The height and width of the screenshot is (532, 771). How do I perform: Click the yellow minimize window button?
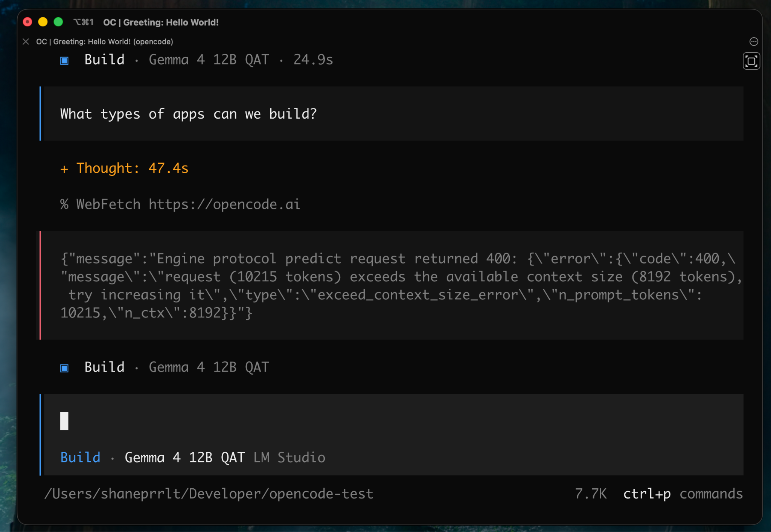coord(43,22)
